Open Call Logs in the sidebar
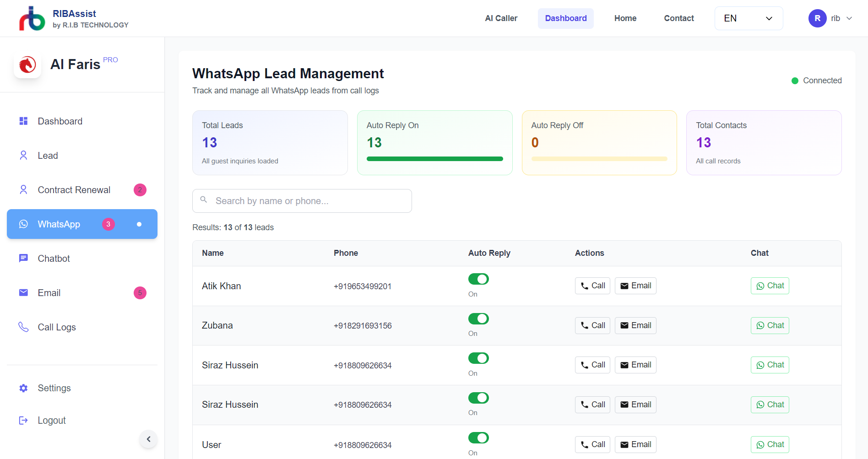868x459 pixels. pyautogui.click(x=56, y=327)
